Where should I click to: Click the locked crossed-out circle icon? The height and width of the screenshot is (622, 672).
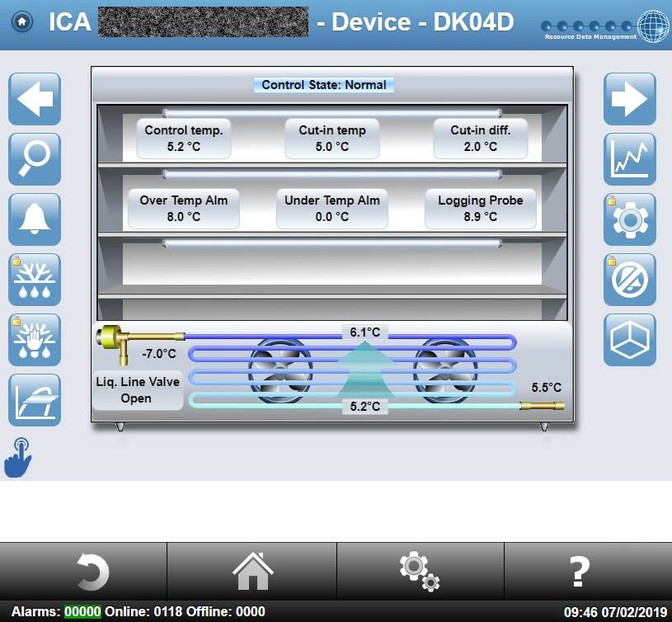coord(630,280)
